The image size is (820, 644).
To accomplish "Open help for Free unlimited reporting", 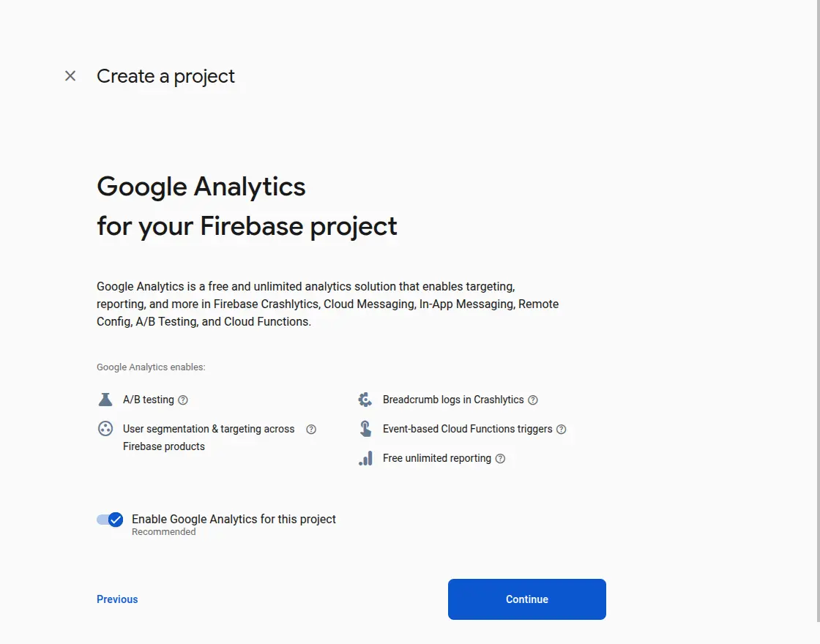I will [500, 459].
